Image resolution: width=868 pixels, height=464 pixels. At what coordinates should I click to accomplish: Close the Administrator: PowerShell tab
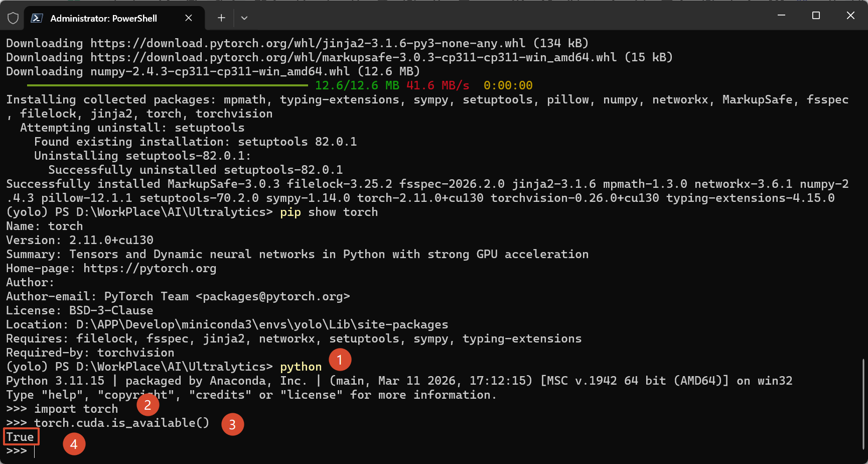(x=189, y=18)
